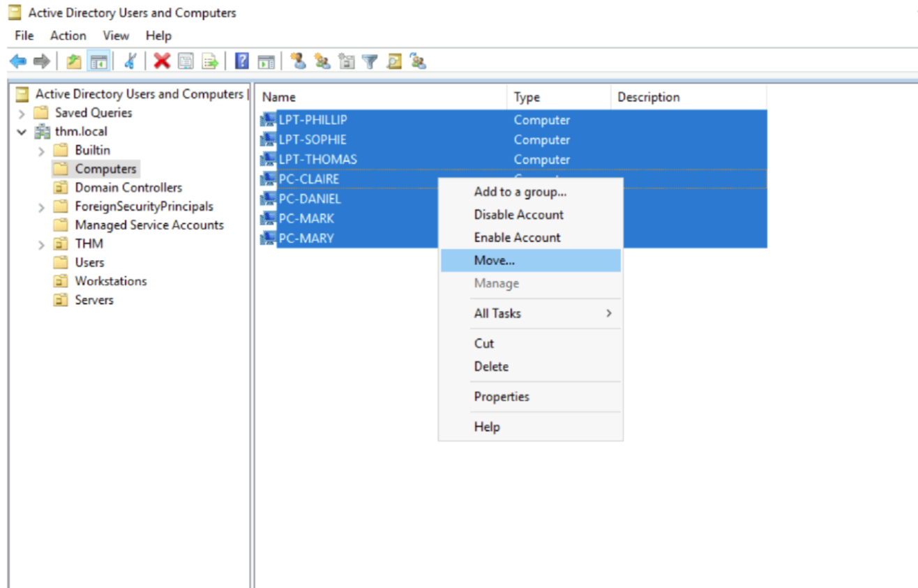Click the blue Help question mark icon
Screen dimensions: 918x588
click(242, 61)
